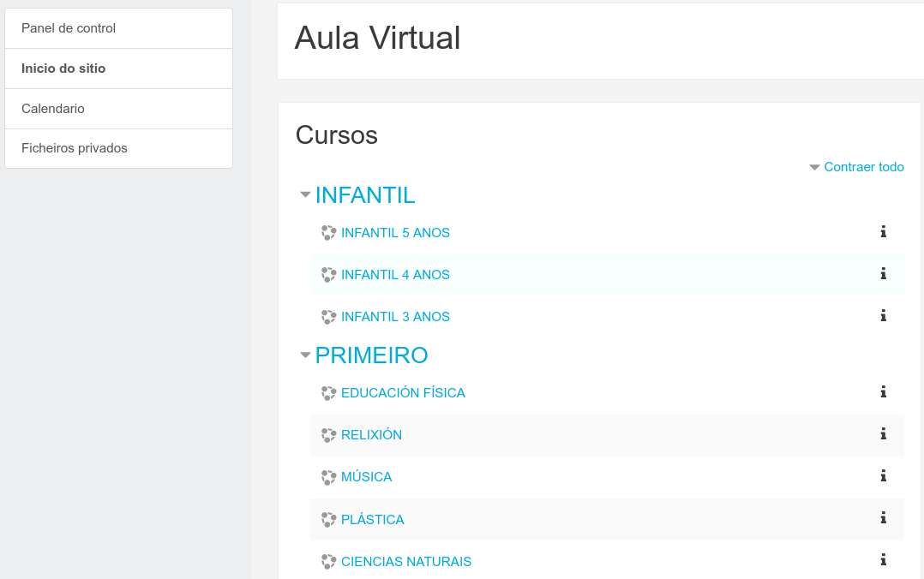Show info icon for MÚSICA course
This screenshot has width=924, height=579.
pyautogui.click(x=883, y=475)
